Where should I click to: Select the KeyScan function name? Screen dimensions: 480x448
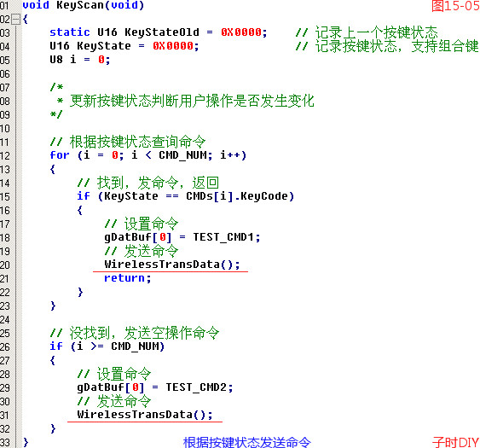(x=80, y=5)
